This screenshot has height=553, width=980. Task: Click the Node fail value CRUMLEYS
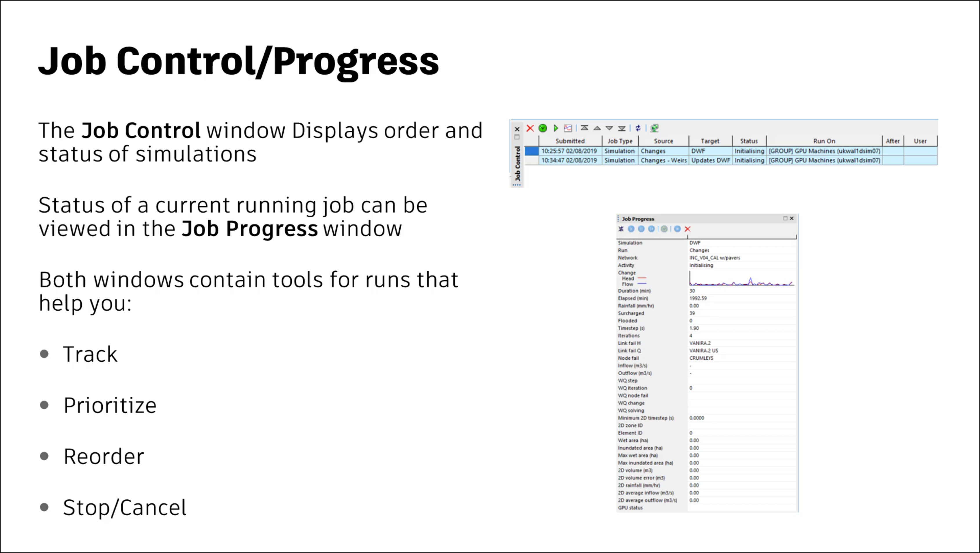coord(701,358)
